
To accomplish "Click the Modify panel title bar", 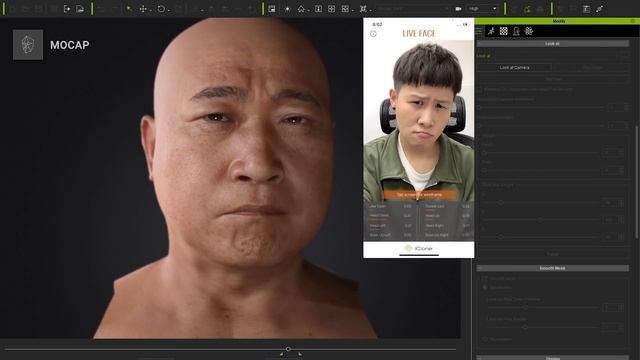I will click(557, 21).
